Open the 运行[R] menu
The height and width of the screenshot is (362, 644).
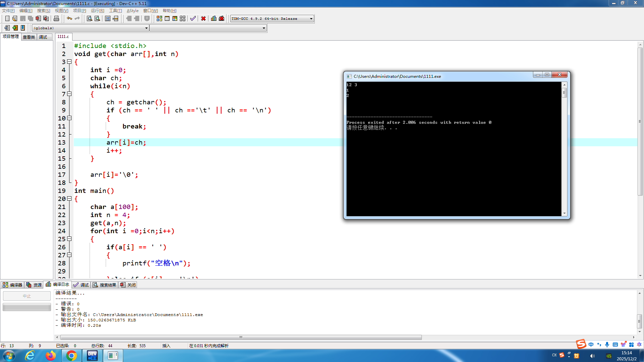[x=97, y=11]
